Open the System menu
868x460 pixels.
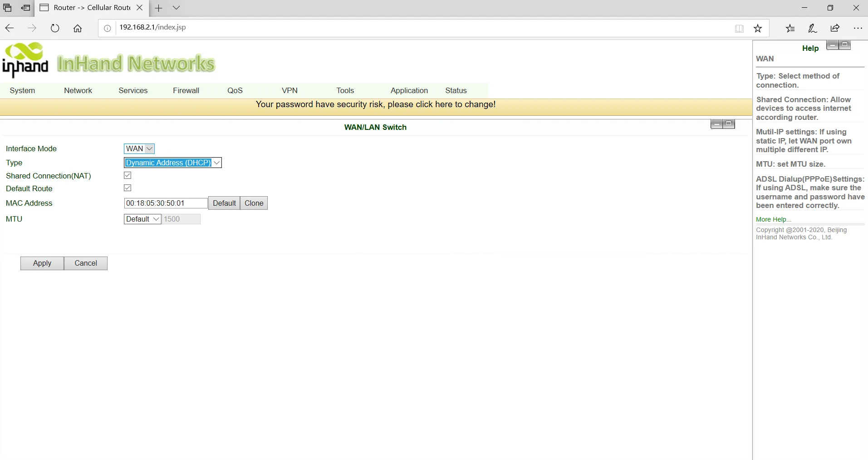pyautogui.click(x=22, y=90)
